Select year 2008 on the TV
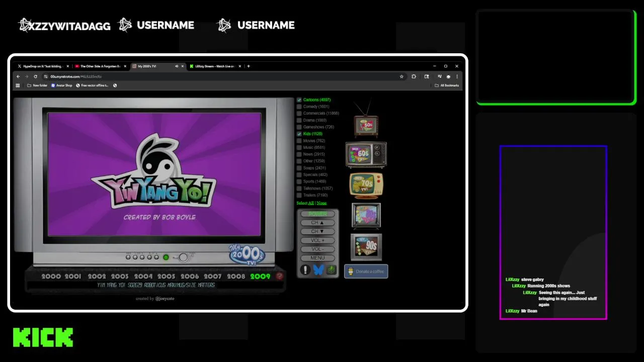 (236, 276)
